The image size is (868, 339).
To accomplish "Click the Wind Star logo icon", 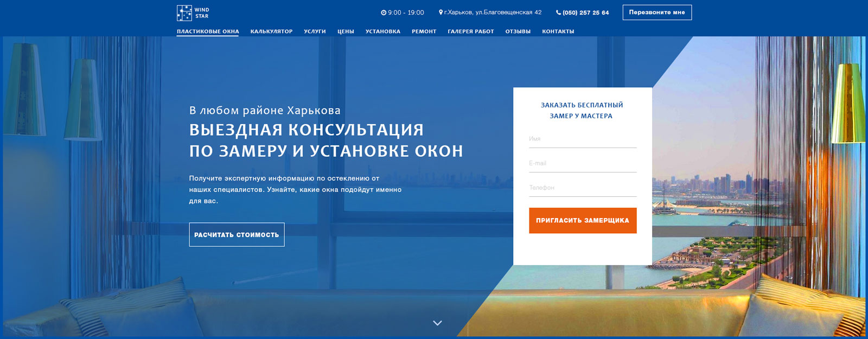I will point(184,13).
